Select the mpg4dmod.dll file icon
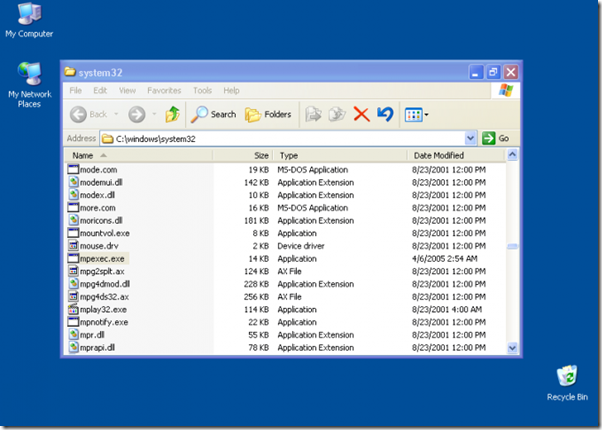The width and height of the screenshot is (602, 430). click(73, 284)
